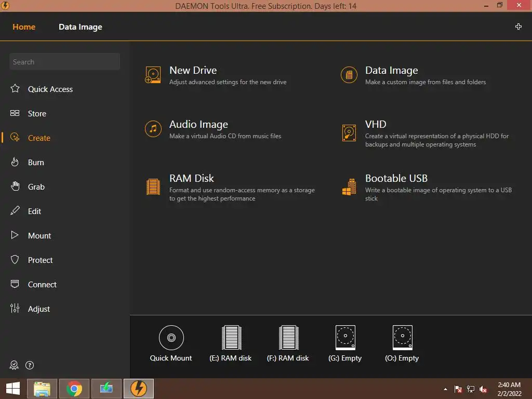Click the RAM Disk title
This screenshot has height=399, width=532.
tap(192, 178)
